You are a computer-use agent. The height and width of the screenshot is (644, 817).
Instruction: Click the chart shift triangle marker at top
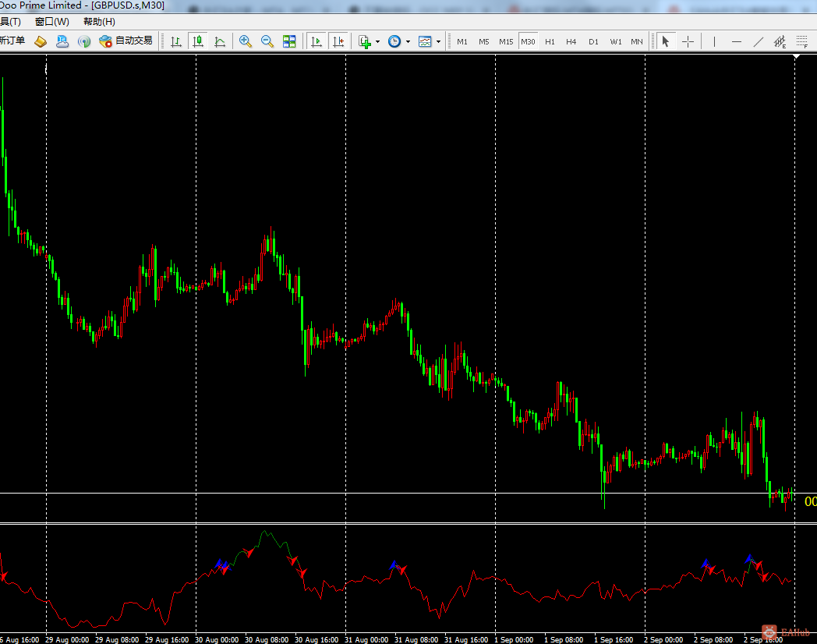[796, 56]
